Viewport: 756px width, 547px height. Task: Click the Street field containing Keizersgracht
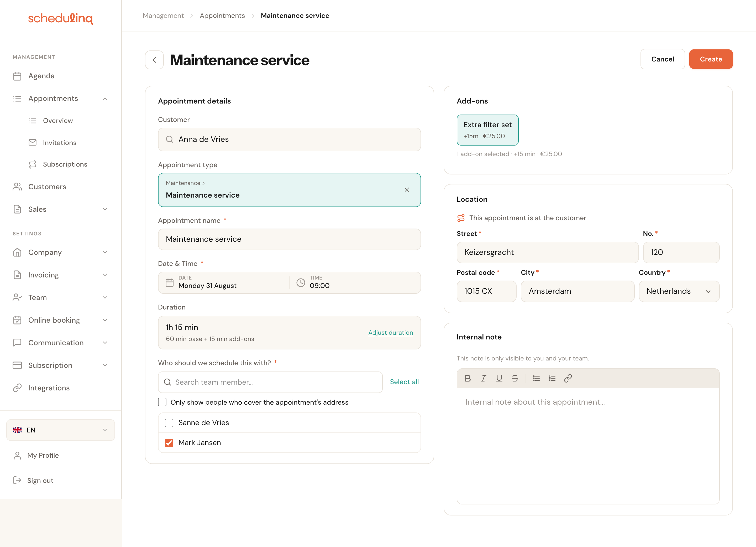pos(547,252)
